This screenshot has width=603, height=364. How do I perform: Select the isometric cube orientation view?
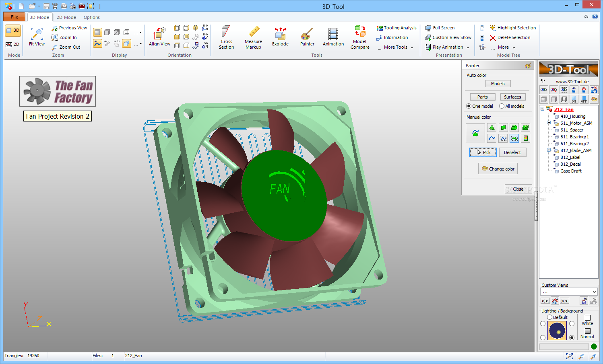pos(195,28)
